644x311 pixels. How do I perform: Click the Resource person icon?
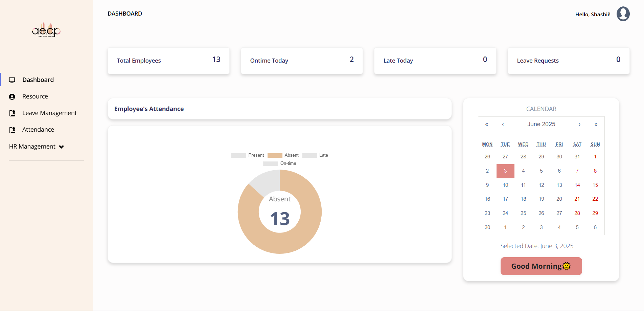pos(12,97)
